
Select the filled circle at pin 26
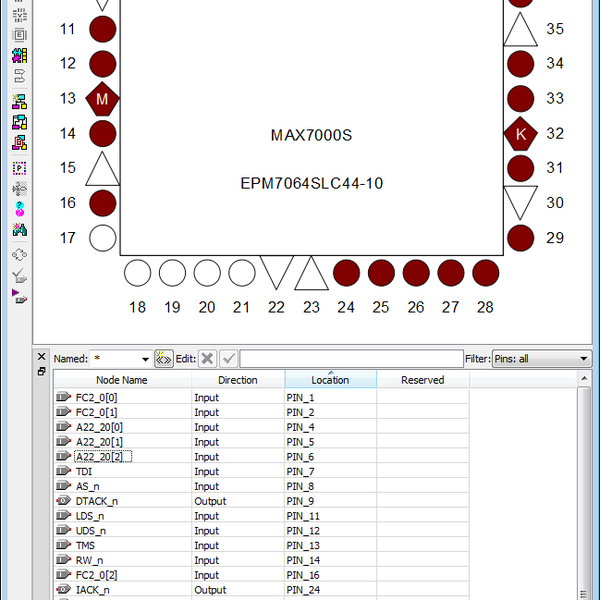(x=416, y=273)
